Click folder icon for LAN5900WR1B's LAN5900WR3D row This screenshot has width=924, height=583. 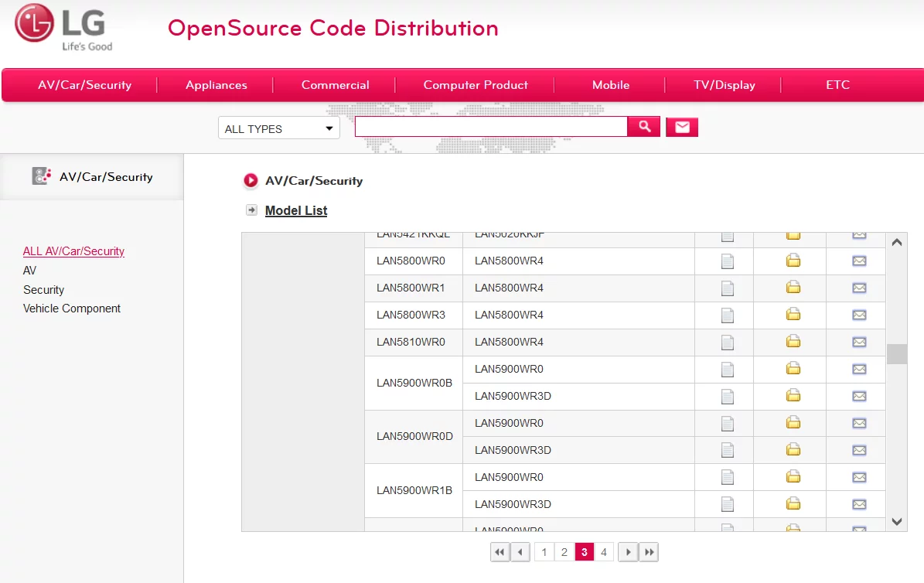793,503
